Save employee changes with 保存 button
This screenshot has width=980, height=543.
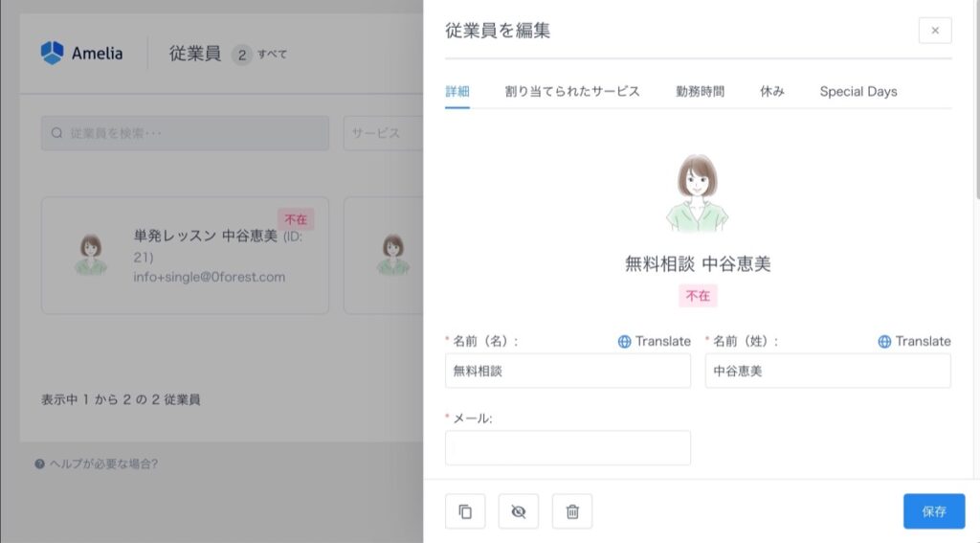point(934,511)
